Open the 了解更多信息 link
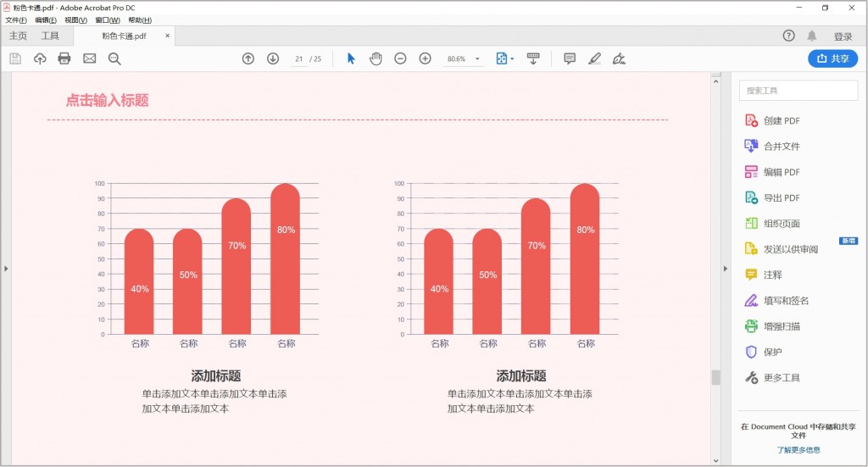868x467 pixels. [798, 450]
